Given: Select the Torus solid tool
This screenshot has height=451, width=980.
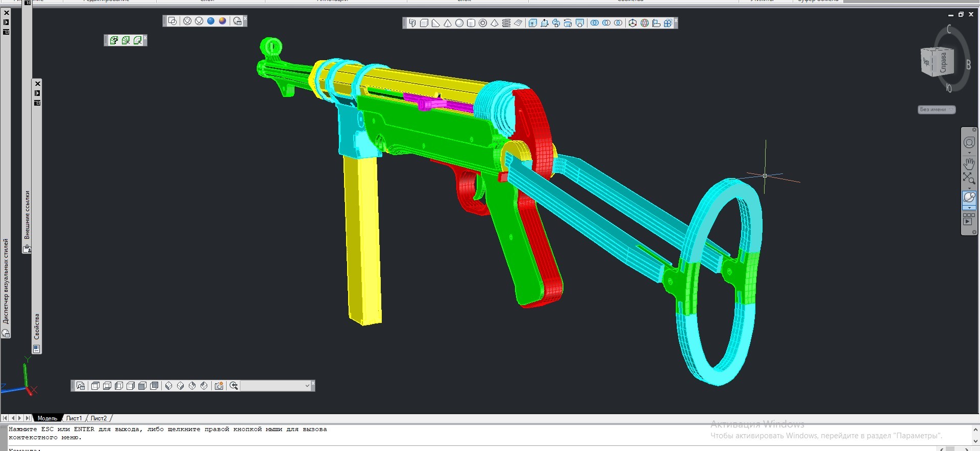Looking at the screenshot, I should pos(483,23).
